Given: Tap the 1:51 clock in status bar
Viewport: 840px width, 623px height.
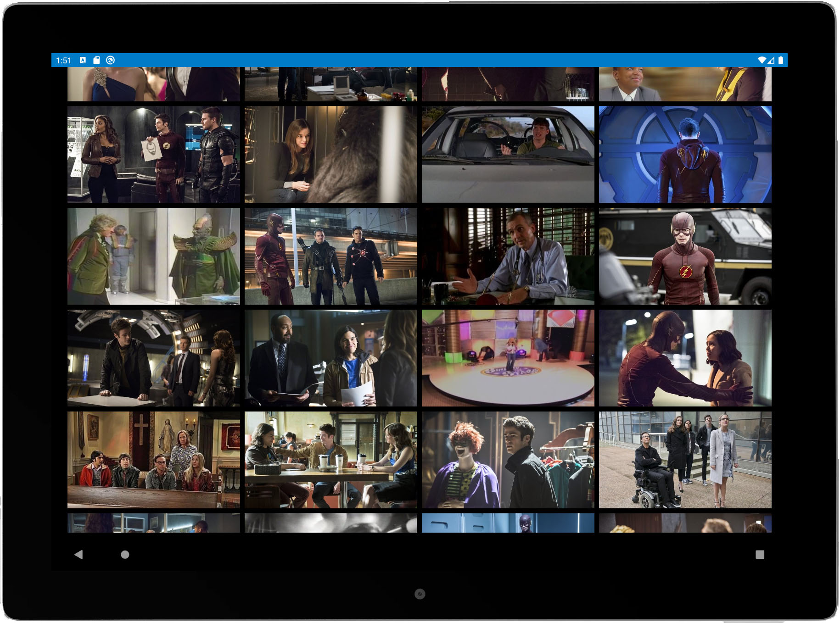Looking at the screenshot, I should tap(64, 60).
